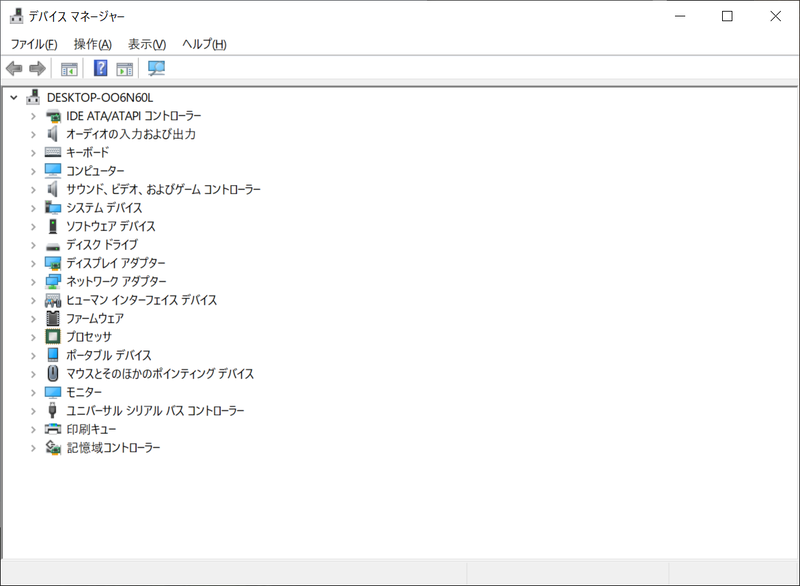This screenshot has height=586, width=800.
Task: Open the ヘルプ(H) menu
Action: [x=205, y=44]
